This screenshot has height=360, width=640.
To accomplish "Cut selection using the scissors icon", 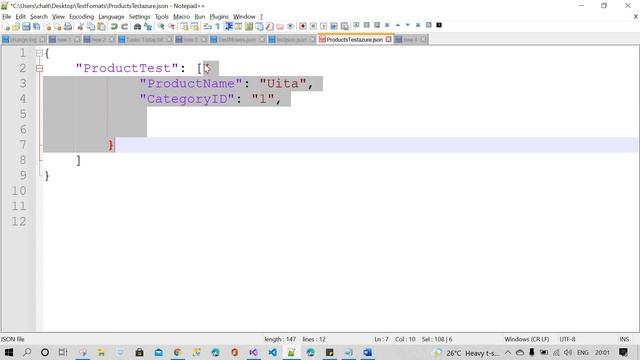I will (80, 27).
